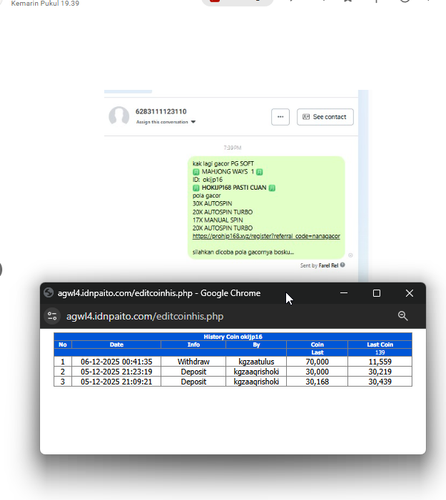Click the See contact button
The width and height of the screenshot is (446, 500).
[x=325, y=117]
